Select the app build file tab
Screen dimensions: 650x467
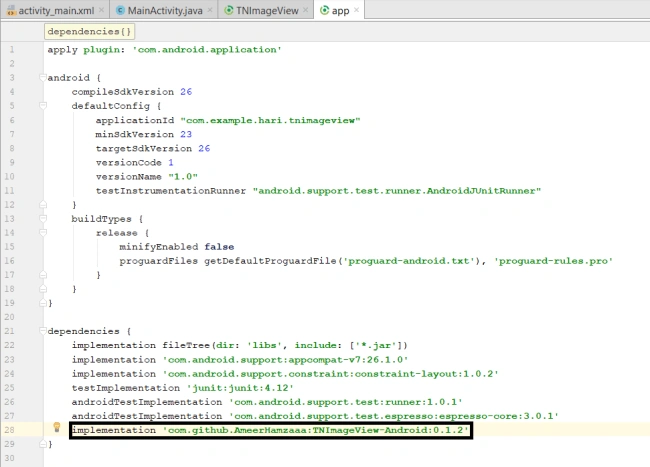coord(340,10)
